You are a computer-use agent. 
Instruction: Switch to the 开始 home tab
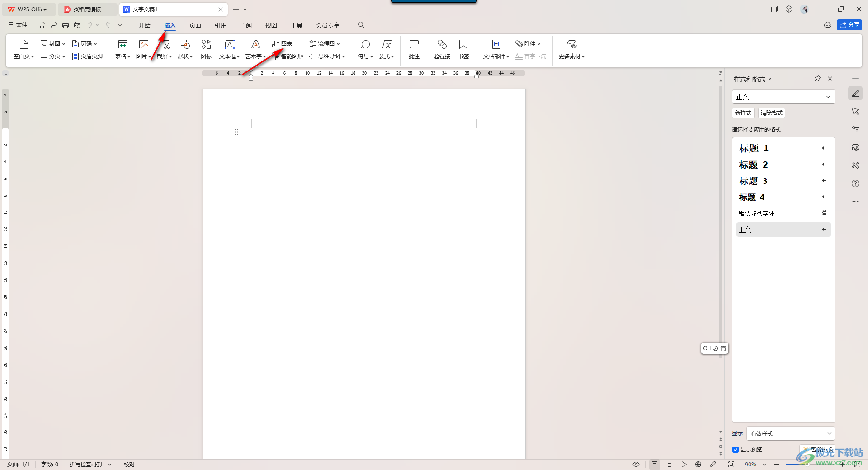pyautogui.click(x=145, y=25)
